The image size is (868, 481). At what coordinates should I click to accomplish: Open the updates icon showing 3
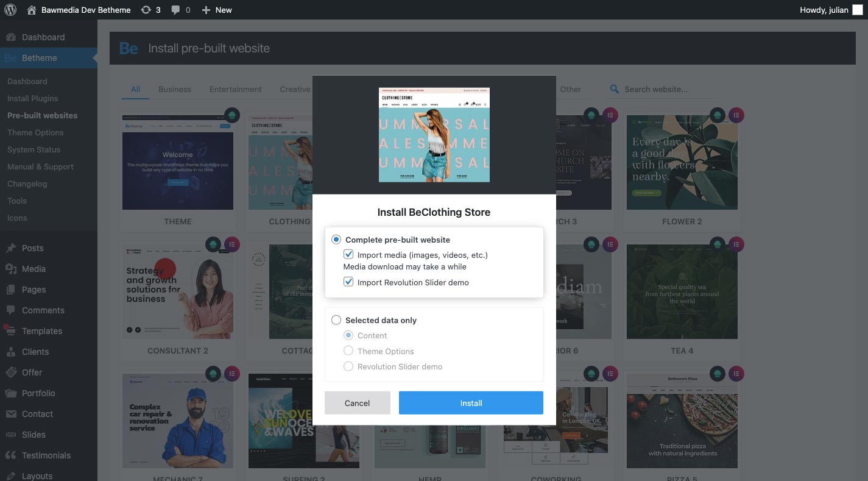[x=150, y=10]
